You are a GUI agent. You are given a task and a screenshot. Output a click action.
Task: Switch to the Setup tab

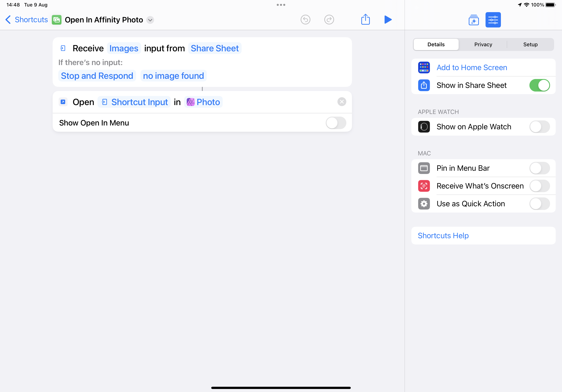pos(530,44)
